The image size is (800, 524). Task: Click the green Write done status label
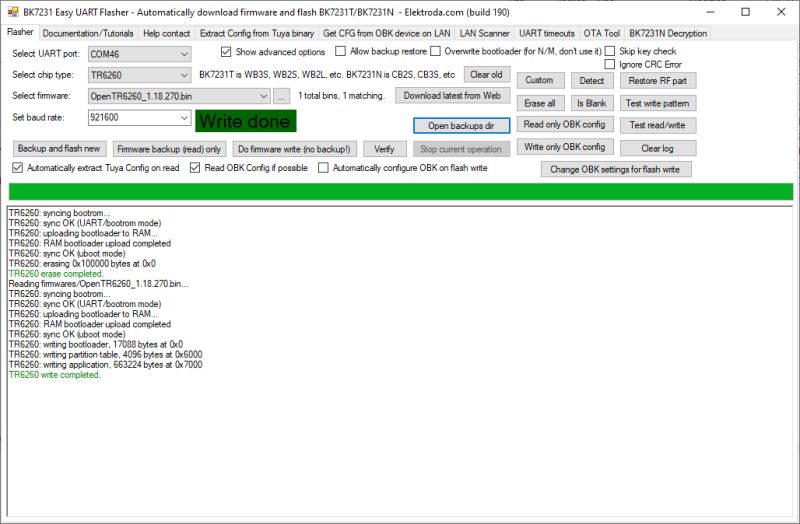[x=245, y=121]
